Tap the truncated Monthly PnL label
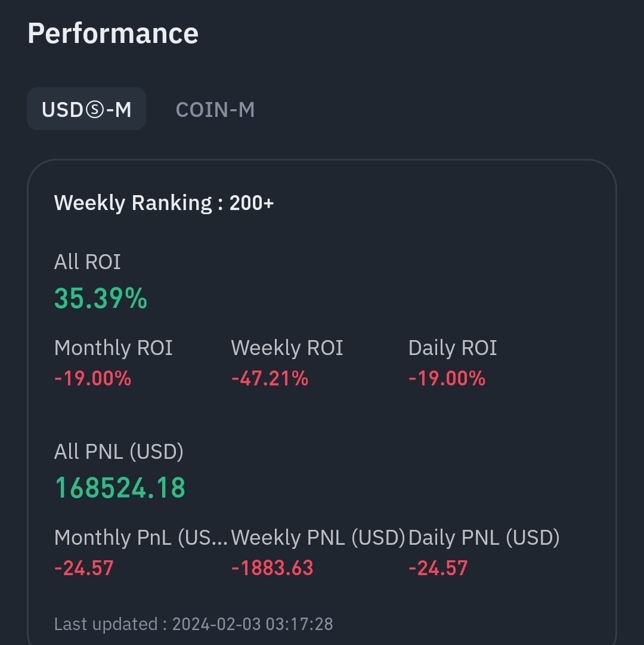 (x=141, y=538)
